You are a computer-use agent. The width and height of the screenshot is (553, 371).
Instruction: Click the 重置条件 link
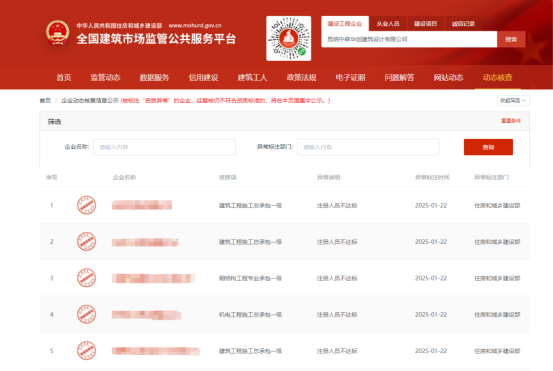(511, 121)
